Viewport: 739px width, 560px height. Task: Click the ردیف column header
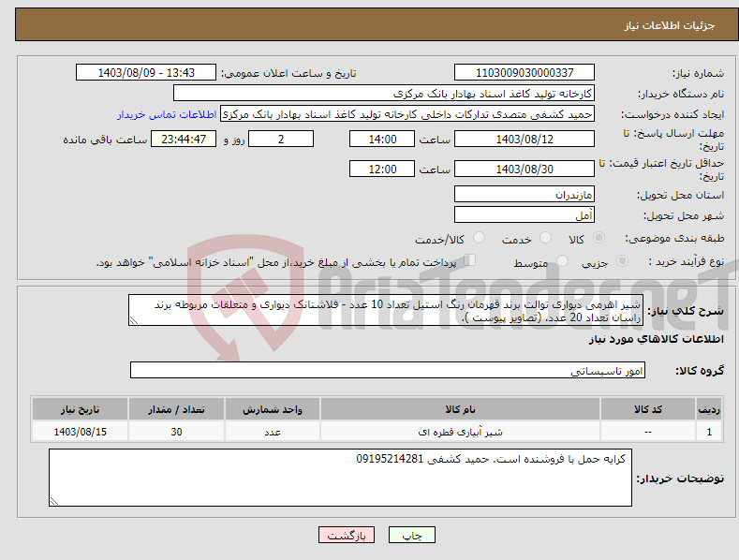point(709,409)
